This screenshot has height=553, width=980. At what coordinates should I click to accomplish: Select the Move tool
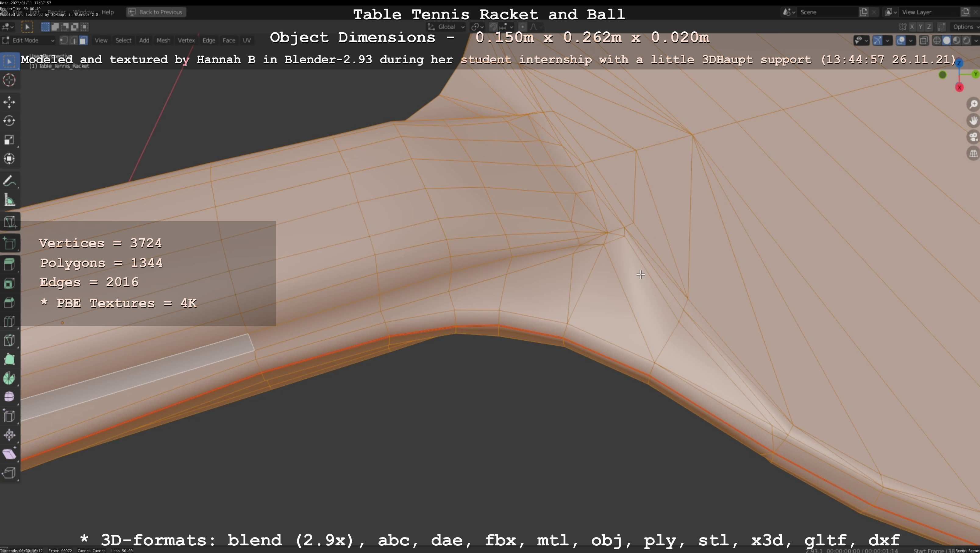point(9,102)
